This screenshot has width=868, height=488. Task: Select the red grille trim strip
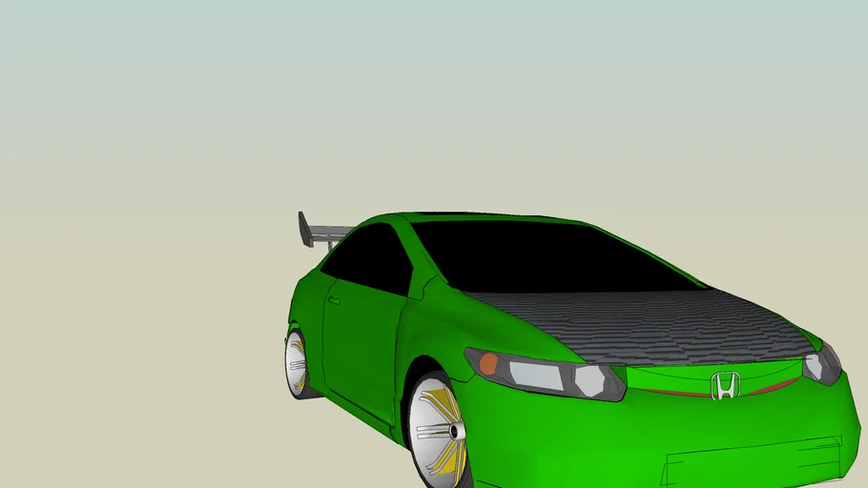click(668, 392)
